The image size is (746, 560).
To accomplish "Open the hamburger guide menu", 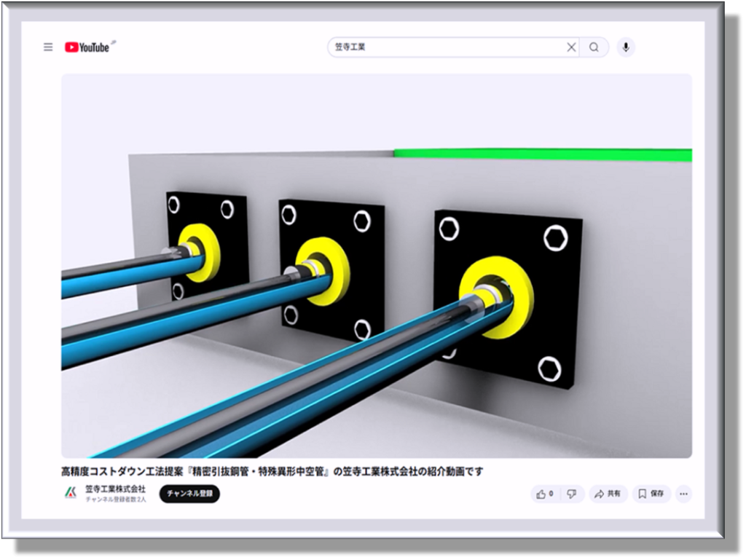I will (48, 47).
